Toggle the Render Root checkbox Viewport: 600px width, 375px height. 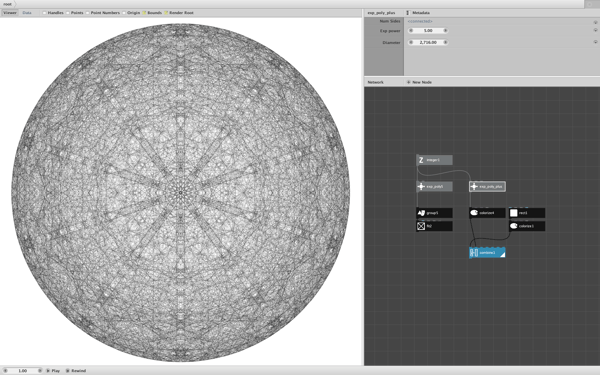coord(166,13)
